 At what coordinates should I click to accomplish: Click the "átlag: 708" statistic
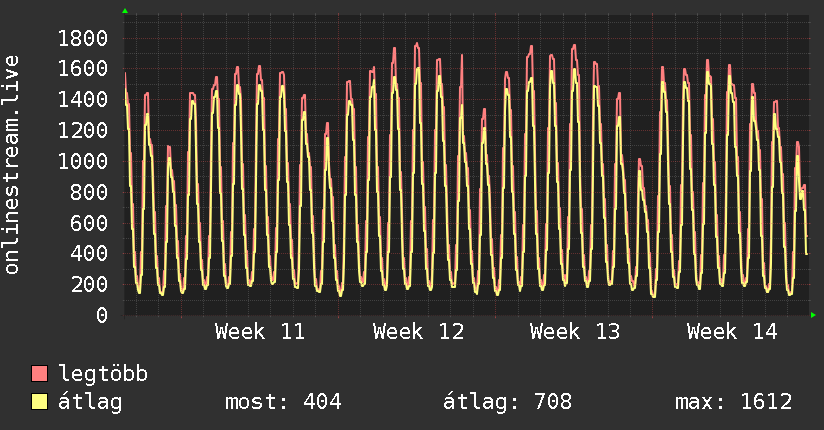(507, 402)
